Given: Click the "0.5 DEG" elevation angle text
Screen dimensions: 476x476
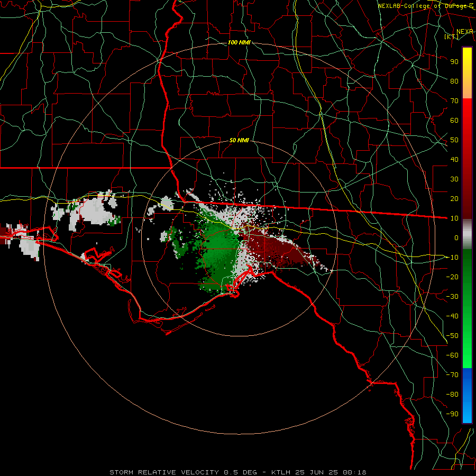Looking at the screenshot, I should pos(241,472).
